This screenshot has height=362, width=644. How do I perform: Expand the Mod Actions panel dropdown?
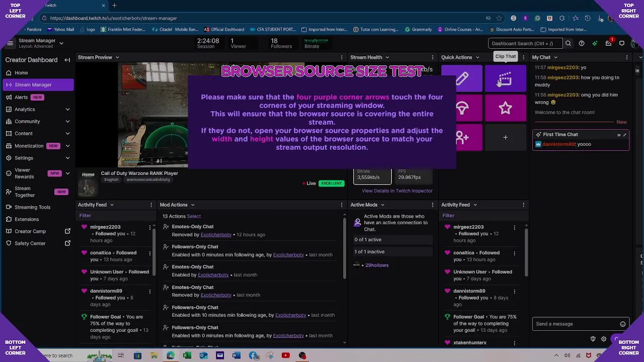tap(193, 205)
